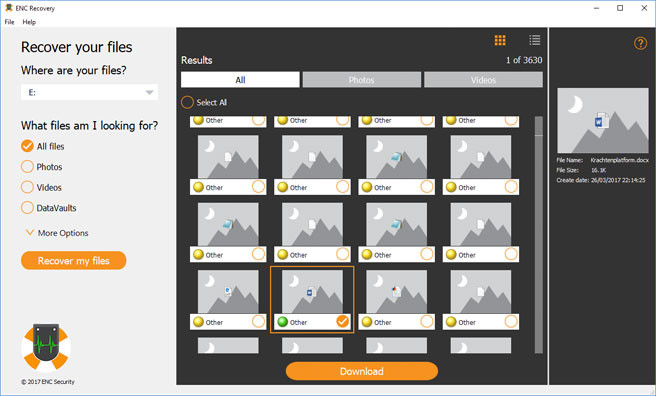Viewport: 656px width, 396px height.
Task: Click the results vertical scrollbar
Action: pyautogui.click(x=538, y=235)
